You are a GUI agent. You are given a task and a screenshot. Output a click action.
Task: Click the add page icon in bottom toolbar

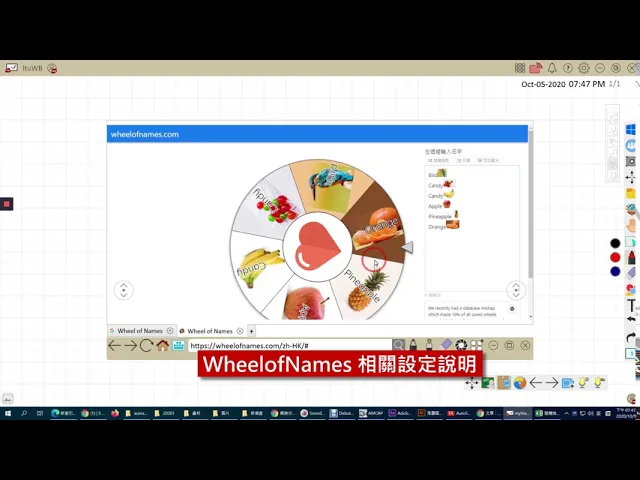[x=568, y=383]
